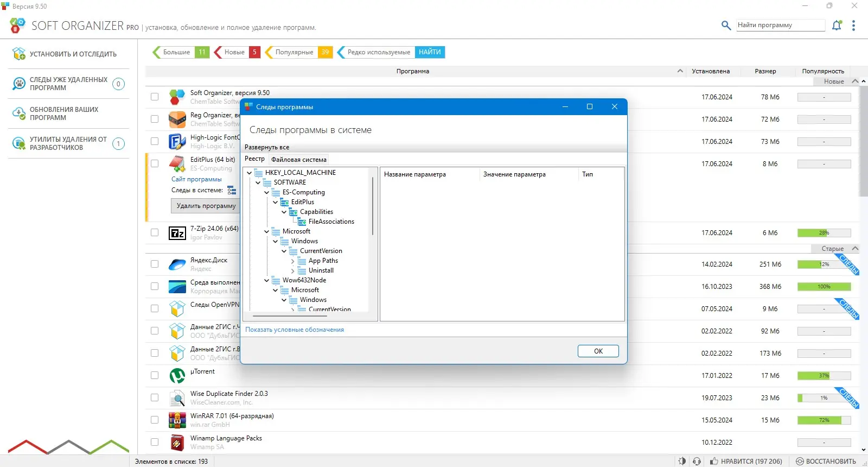Click the Восстановить status bar icon
The height and width of the screenshot is (467, 868).
pos(800,462)
